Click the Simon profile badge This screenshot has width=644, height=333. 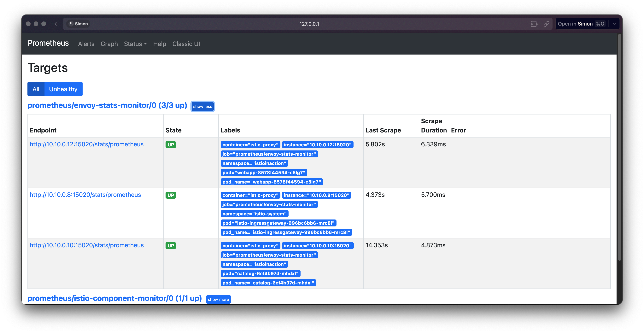coord(79,24)
